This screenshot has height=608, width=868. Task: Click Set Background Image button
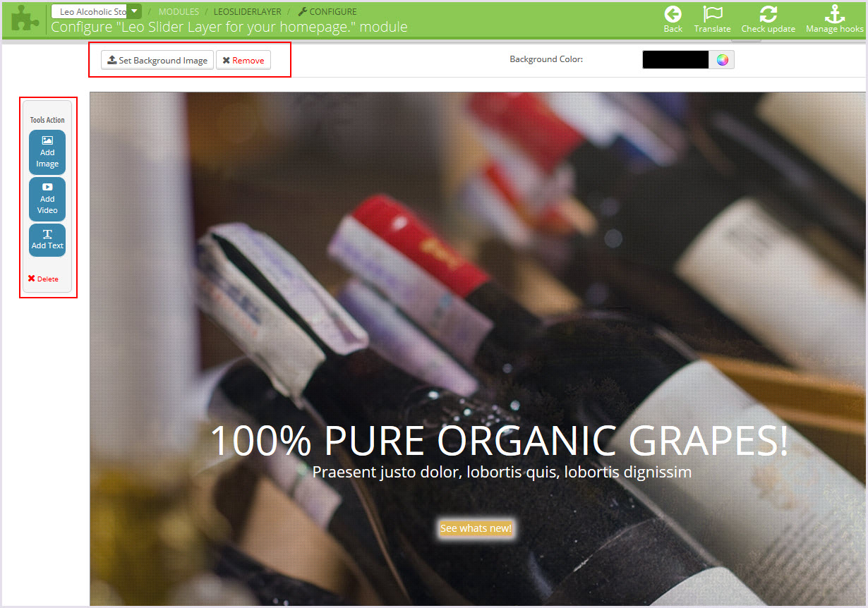tap(157, 61)
